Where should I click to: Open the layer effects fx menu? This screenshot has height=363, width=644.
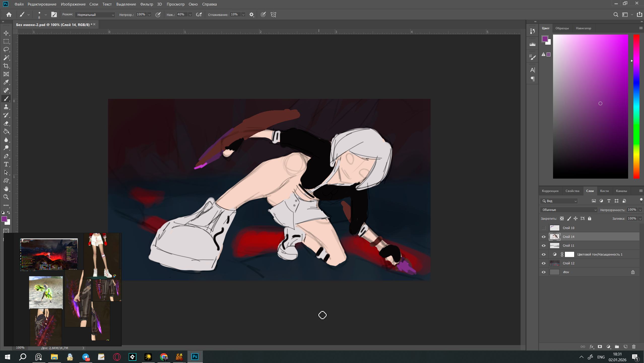591,347
